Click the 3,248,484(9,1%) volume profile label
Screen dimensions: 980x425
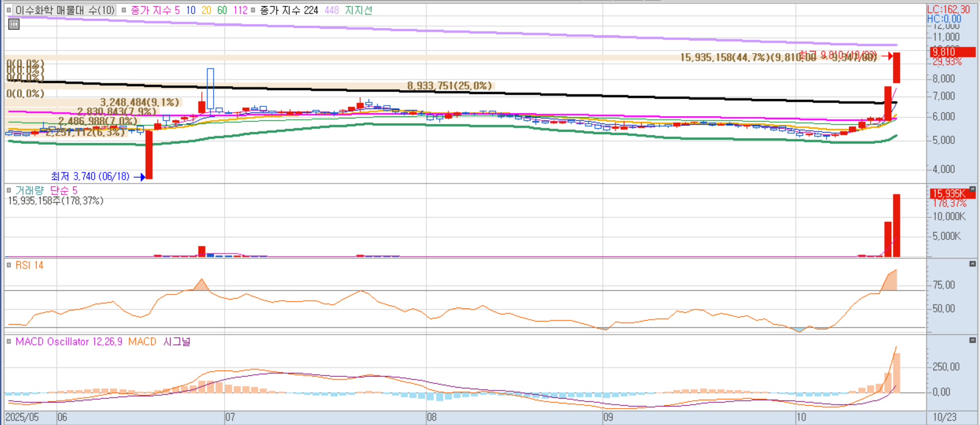[x=140, y=102]
